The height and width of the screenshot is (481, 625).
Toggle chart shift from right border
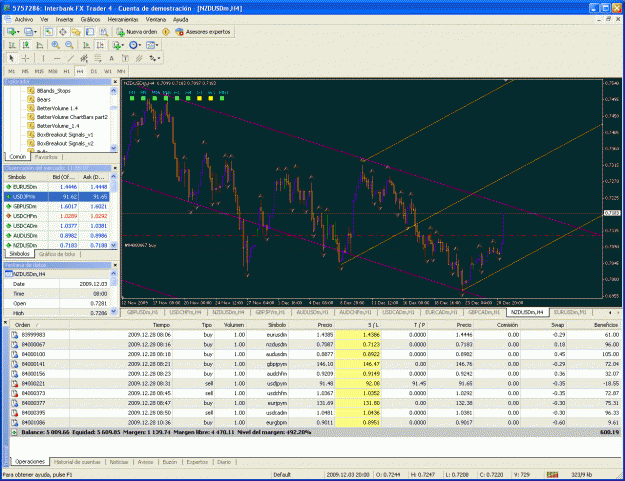tap(100, 45)
